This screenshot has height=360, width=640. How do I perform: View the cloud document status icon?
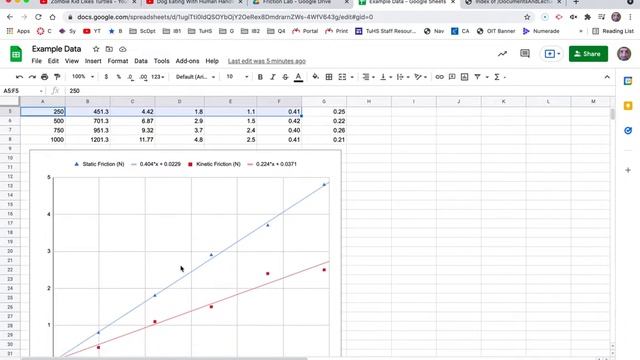point(122,49)
